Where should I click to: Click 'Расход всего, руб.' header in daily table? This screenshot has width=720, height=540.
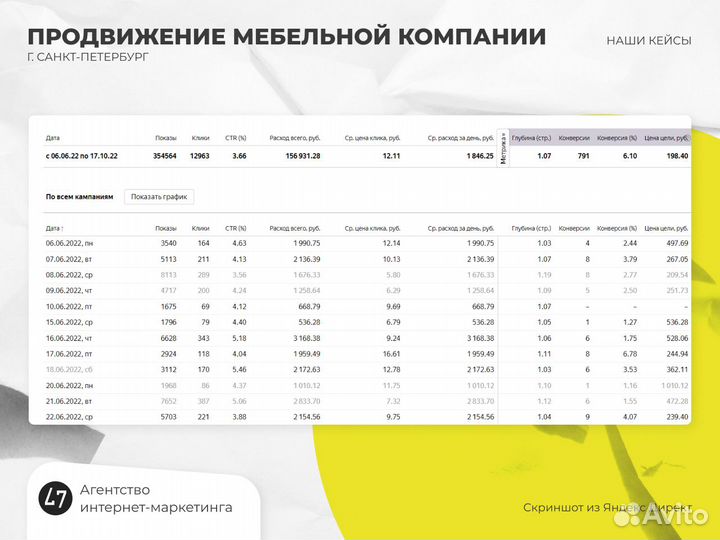295,228
